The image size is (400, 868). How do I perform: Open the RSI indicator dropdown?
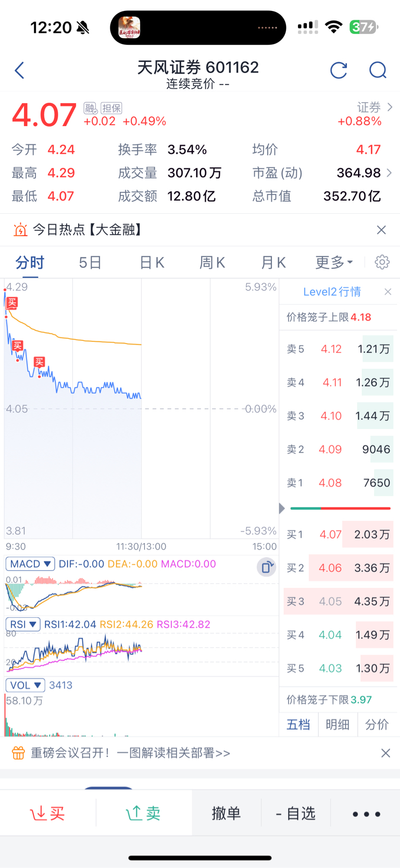pos(23,624)
